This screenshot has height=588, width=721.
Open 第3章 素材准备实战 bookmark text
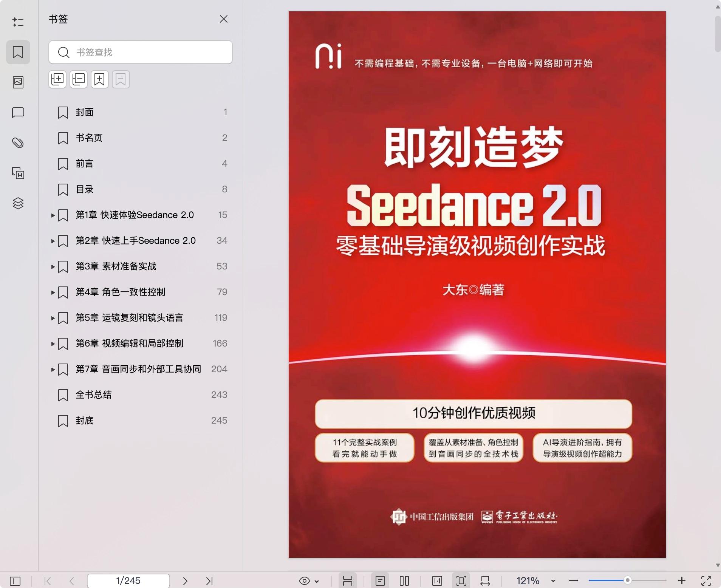[x=116, y=266]
